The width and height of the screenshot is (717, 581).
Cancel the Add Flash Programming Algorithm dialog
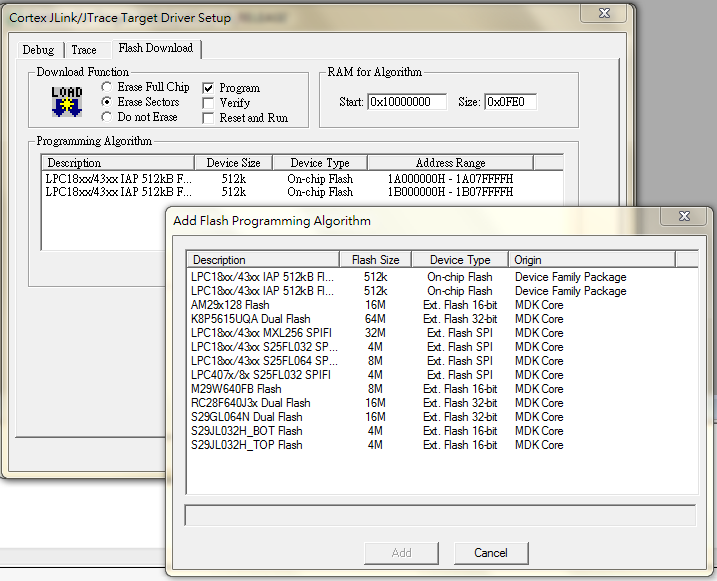491,553
